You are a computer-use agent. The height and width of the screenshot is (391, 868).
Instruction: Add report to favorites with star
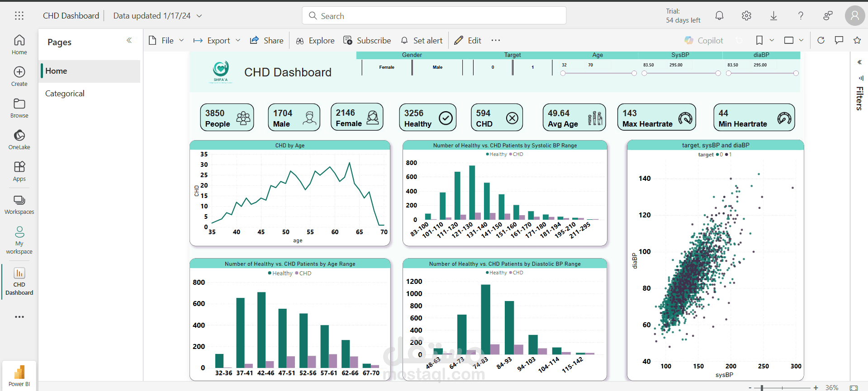pos(857,40)
